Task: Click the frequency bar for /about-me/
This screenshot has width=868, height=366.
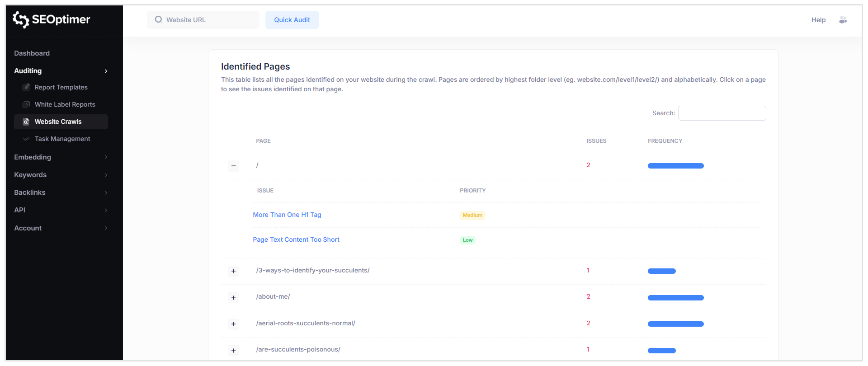Action: pyautogui.click(x=675, y=298)
